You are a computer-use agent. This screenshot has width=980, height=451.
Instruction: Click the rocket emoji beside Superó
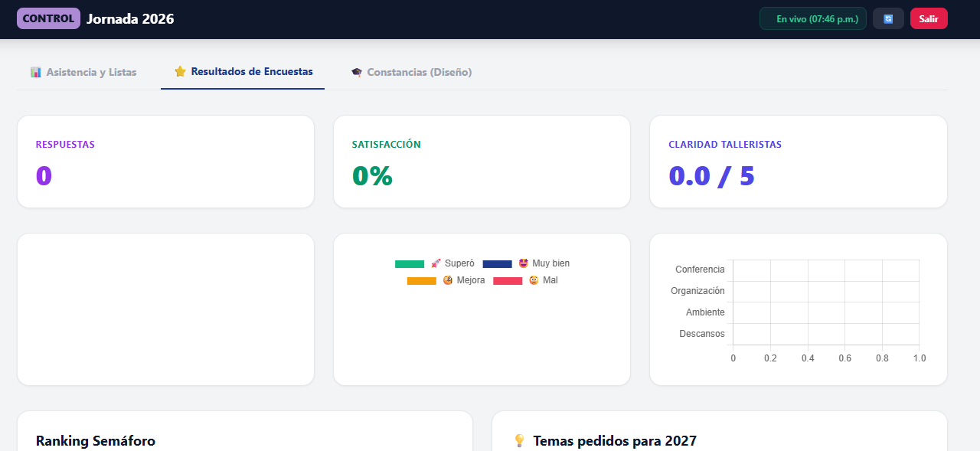tap(436, 263)
